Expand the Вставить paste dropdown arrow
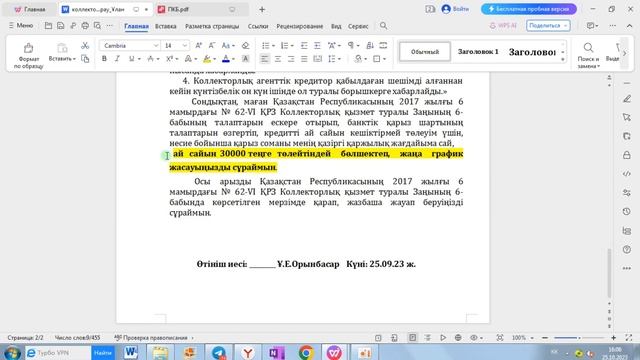The width and height of the screenshot is (640, 360). (x=74, y=59)
